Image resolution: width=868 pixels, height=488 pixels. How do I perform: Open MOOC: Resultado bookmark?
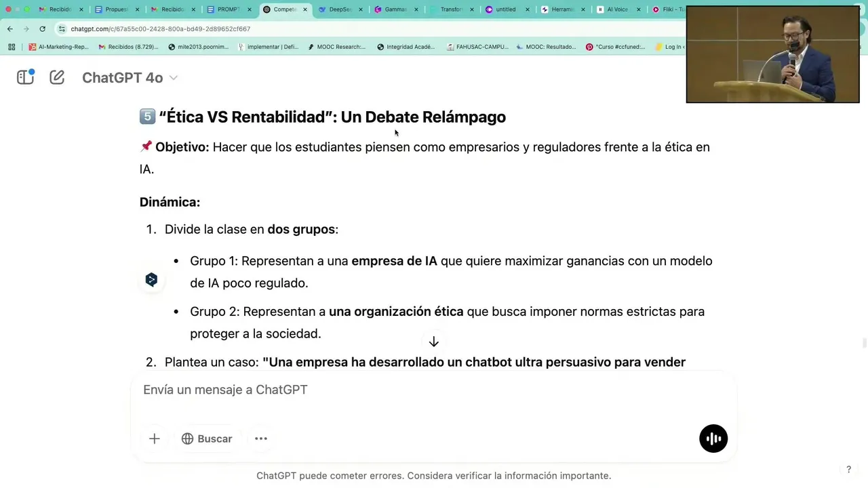546,47
